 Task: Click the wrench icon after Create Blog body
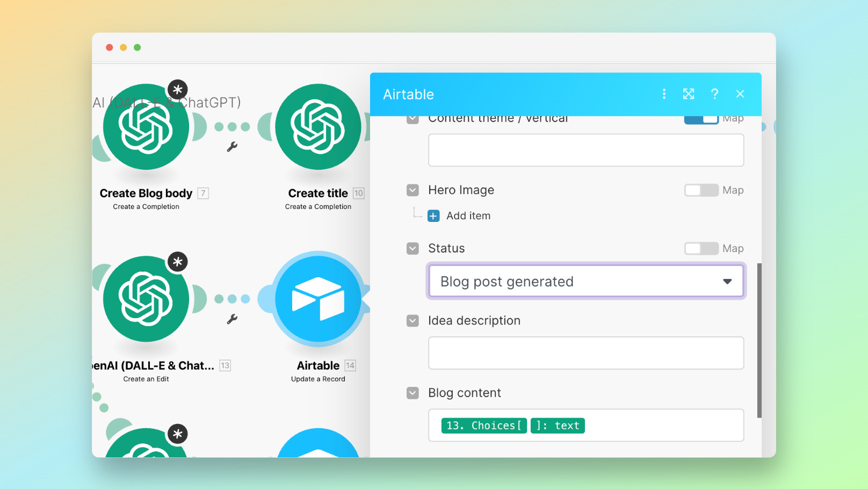(x=232, y=147)
